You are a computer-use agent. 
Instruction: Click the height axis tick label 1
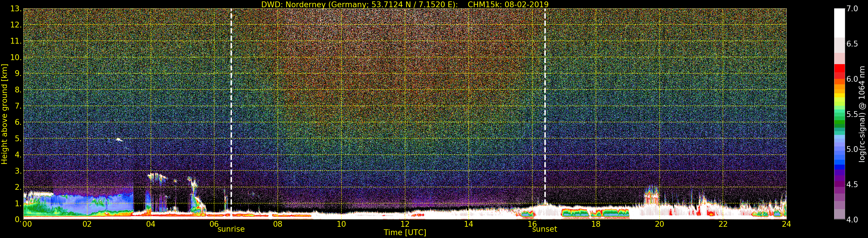click(18, 203)
